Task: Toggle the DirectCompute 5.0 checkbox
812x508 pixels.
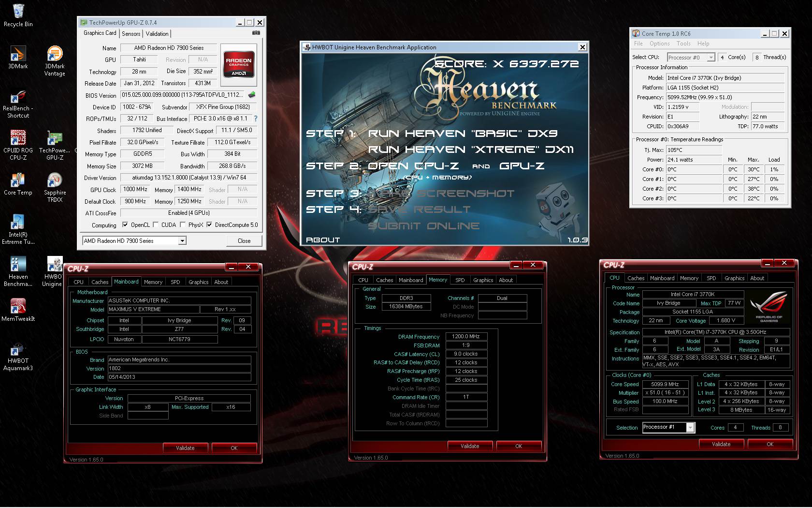Action: click(x=209, y=224)
